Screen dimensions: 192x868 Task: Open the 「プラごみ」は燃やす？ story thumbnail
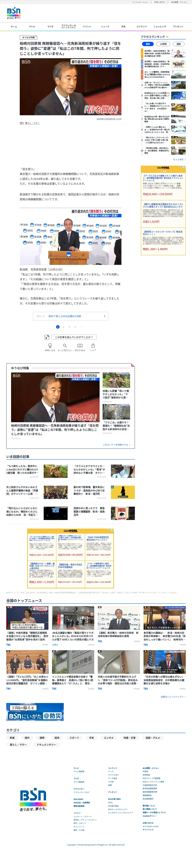[116, 412]
